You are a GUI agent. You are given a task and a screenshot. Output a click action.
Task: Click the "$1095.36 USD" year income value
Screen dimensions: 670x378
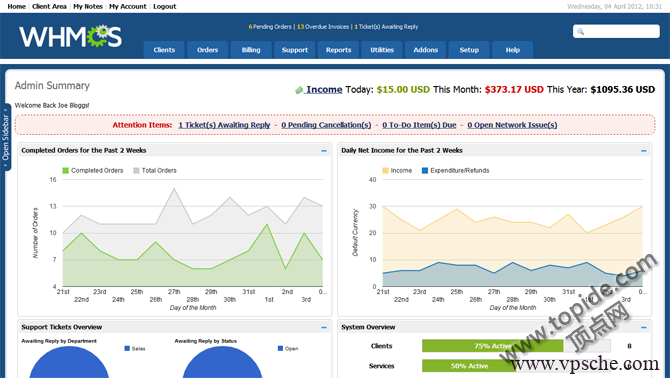pyautogui.click(x=623, y=90)
